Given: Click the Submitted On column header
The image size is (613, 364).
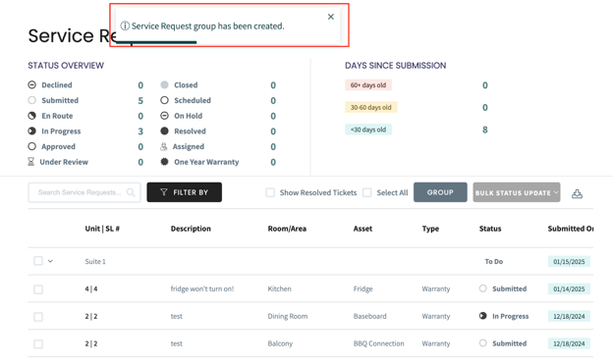Looking at the screenshot, I should [571, 229].
